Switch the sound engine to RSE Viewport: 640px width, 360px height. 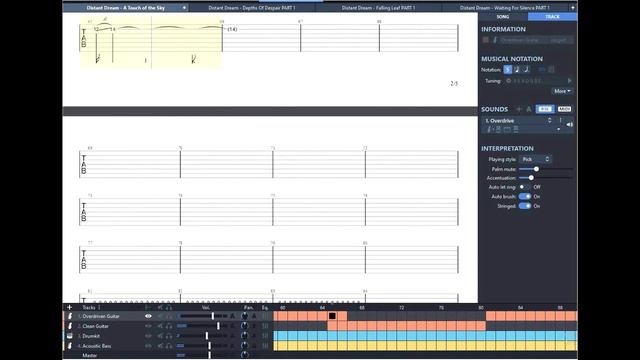[545, 109]
